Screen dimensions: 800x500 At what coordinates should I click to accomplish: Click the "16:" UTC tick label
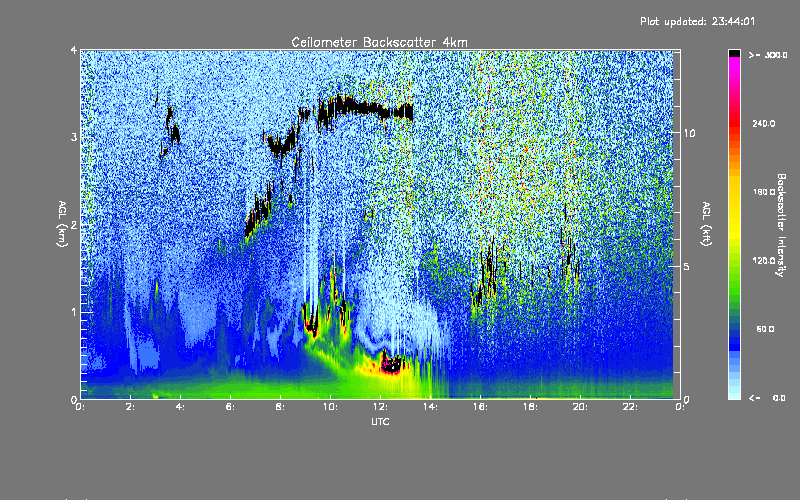480,407
